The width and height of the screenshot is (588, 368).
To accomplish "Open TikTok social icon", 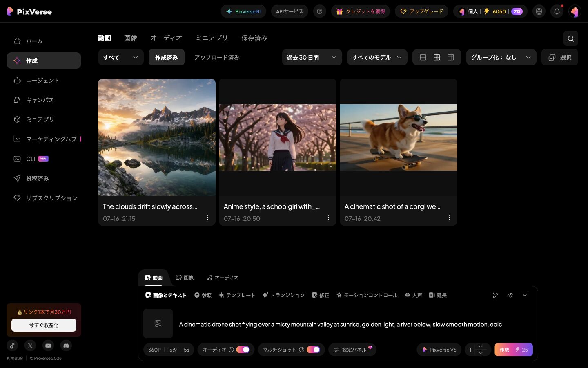I will coord(12,346).
